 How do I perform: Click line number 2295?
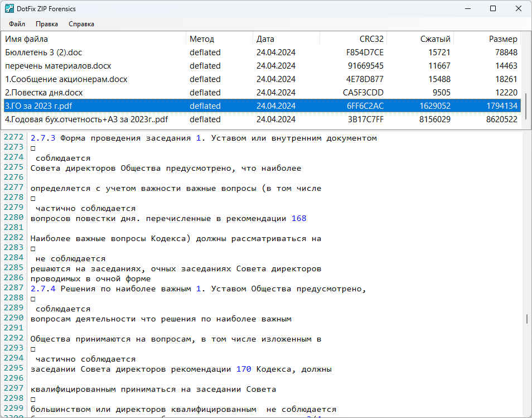[13, 368]
